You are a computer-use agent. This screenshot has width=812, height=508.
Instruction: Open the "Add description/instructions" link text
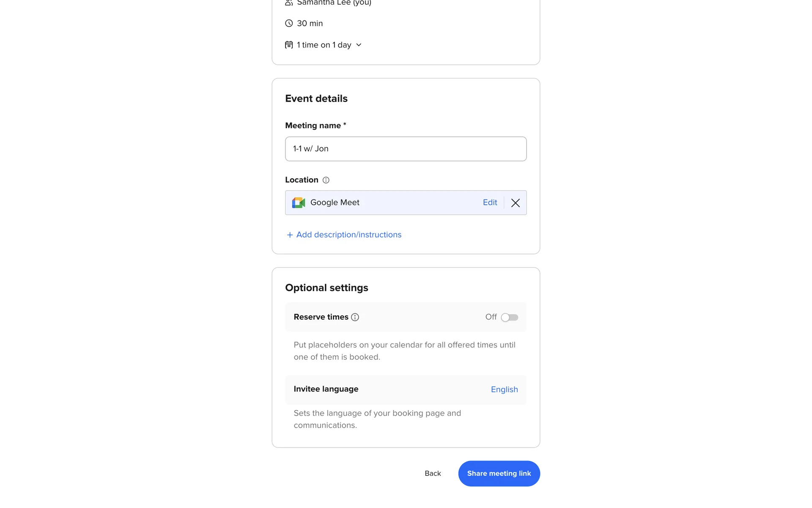coord(348,235)
